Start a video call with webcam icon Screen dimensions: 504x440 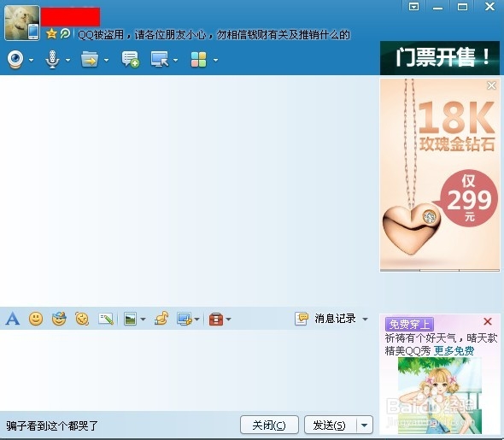(15, 60)
